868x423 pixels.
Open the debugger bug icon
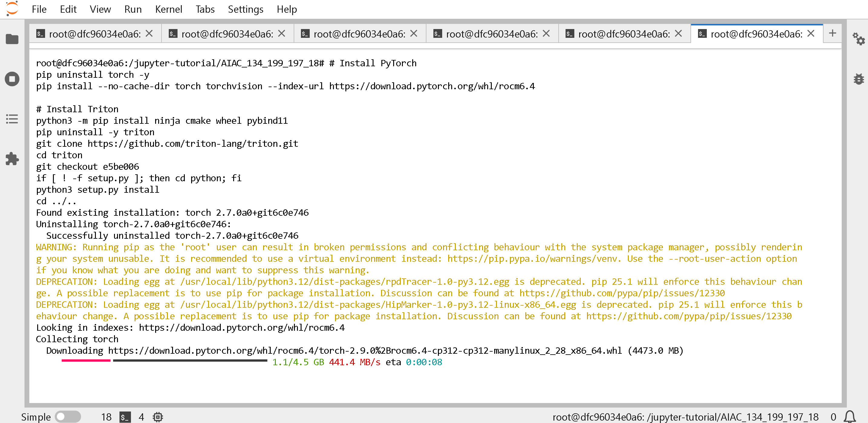pyautogui.click(x=858, y=79)
